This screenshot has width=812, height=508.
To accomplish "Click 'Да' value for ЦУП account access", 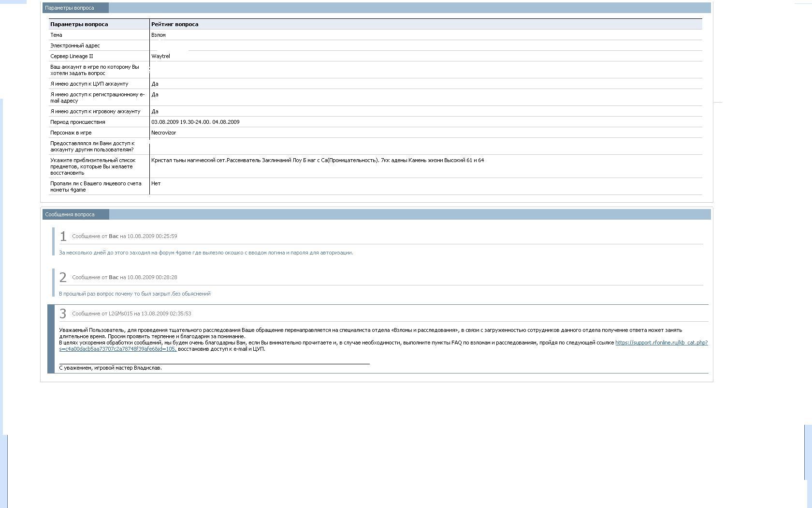I will [x=155, y=84].
